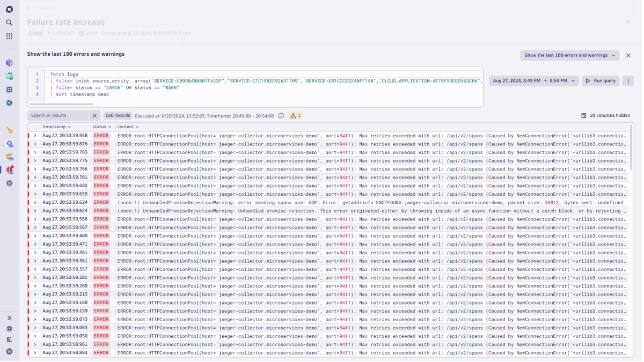Viewport: 644px width, 362px height.
Task: Open the timeframe selector showing 8:49 PM
Action: pyautogui.click(x=534, y=80)
